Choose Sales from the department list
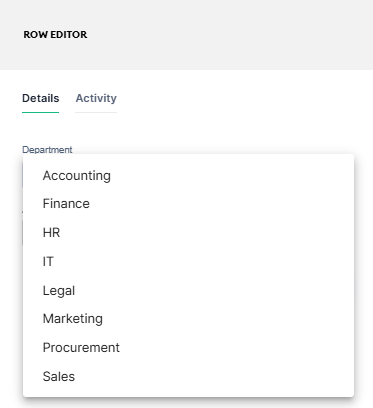This screenshot has width=373, height=408. point(188,377)
